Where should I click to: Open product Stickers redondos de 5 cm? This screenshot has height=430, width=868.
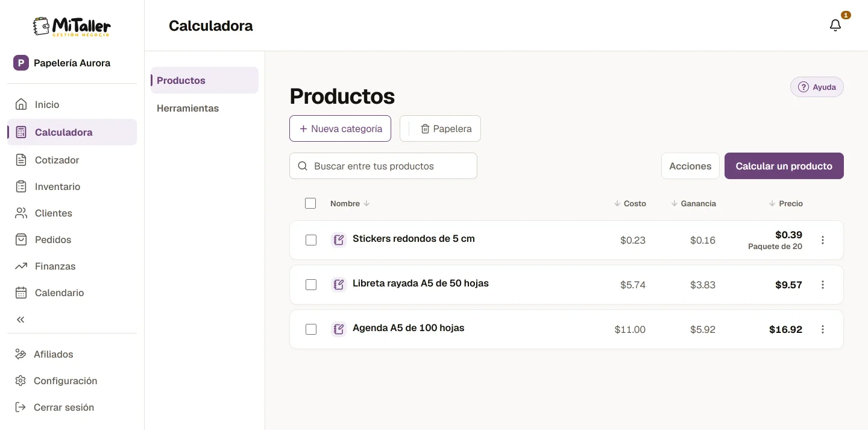click(x=414, y=238)
